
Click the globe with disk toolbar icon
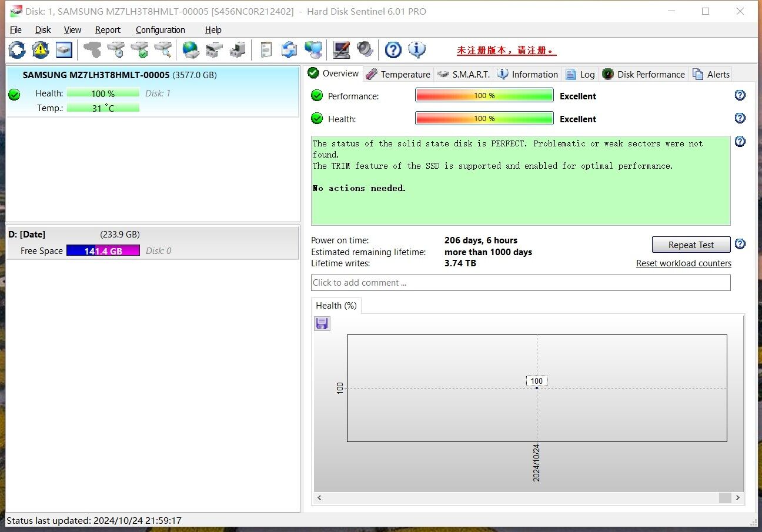[x=191, y=50]
